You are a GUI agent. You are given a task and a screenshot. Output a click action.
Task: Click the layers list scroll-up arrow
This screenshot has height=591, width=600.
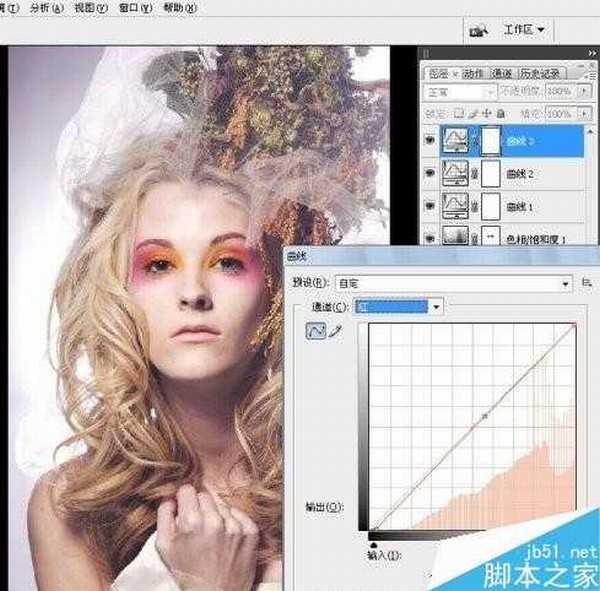(590, 132)
